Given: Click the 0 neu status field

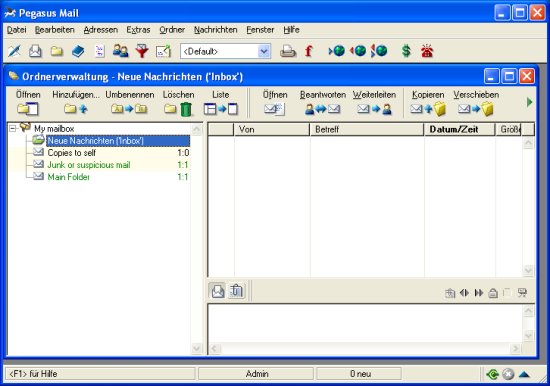Looking at the screenshot, I should tap(360, 374).
